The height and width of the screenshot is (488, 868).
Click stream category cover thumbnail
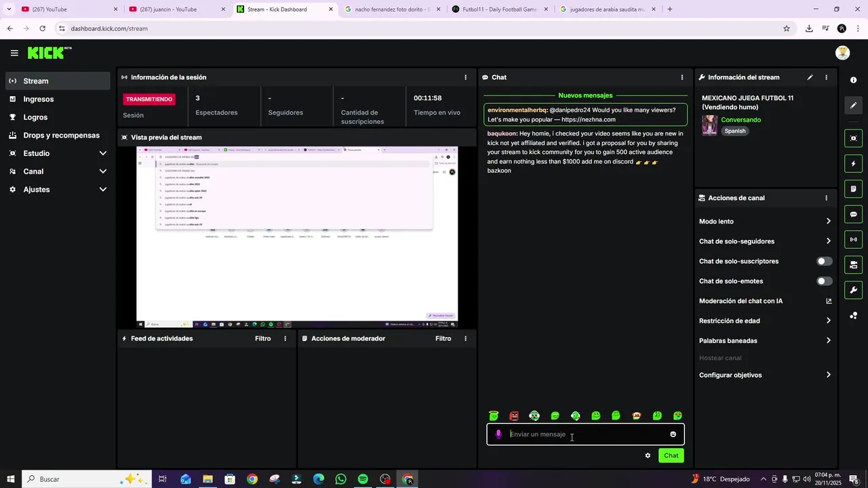(709, 125)
